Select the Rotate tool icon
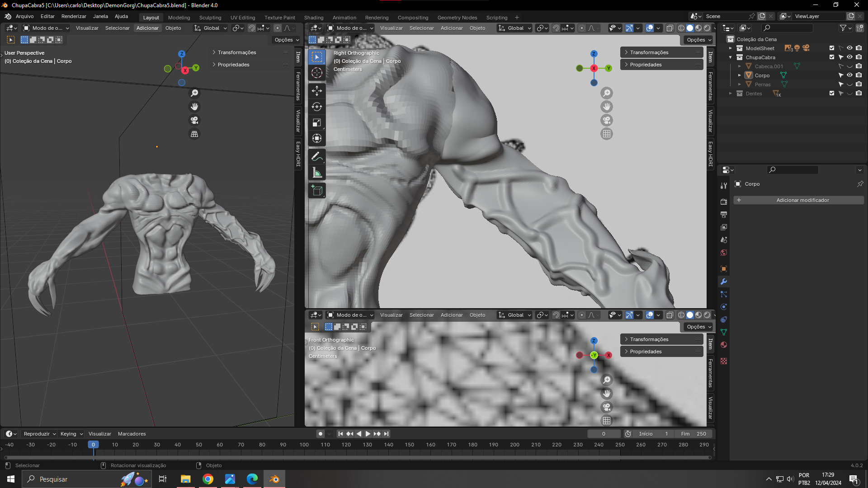868x488 pixels. [x=317, y=107]
